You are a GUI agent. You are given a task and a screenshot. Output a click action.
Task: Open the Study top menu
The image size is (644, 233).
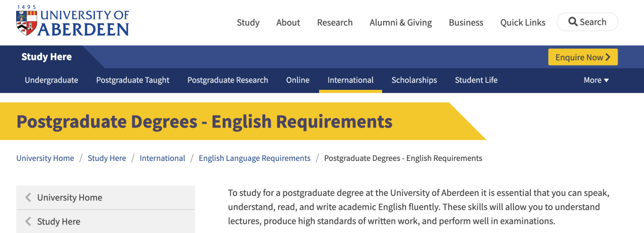tap(248, 22)
